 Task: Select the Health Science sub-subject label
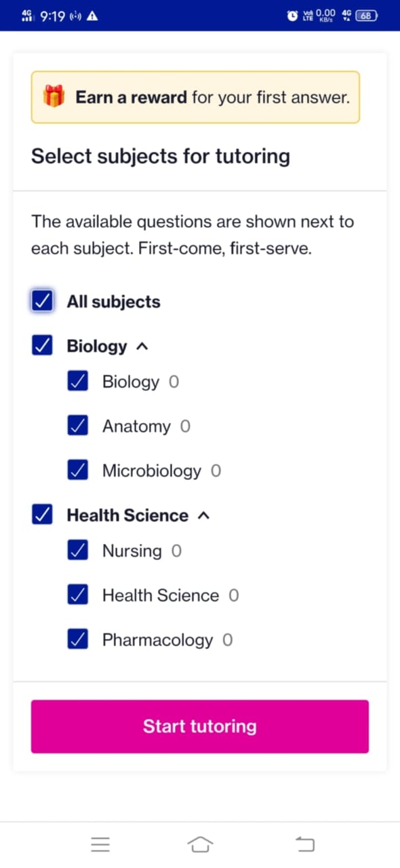[x=161, y=595]
